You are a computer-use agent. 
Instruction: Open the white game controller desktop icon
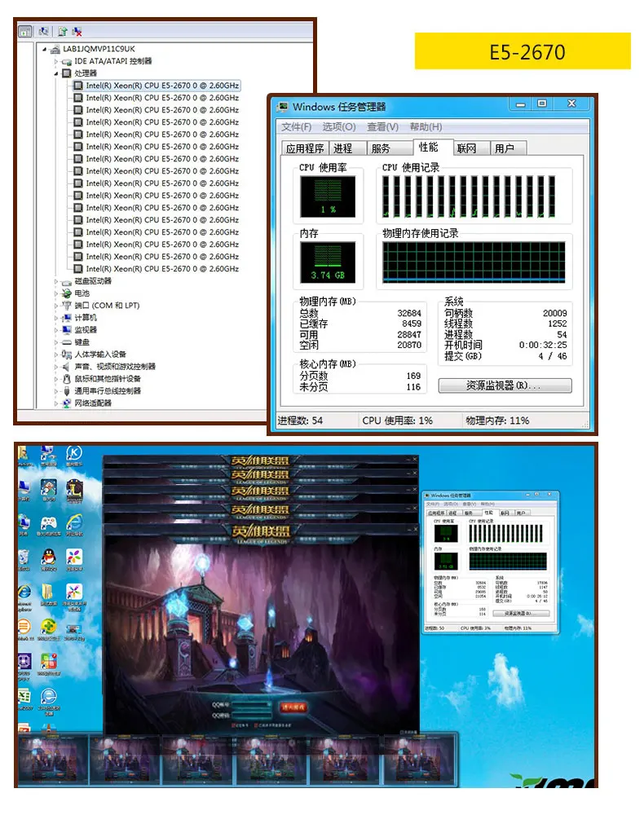48,524
